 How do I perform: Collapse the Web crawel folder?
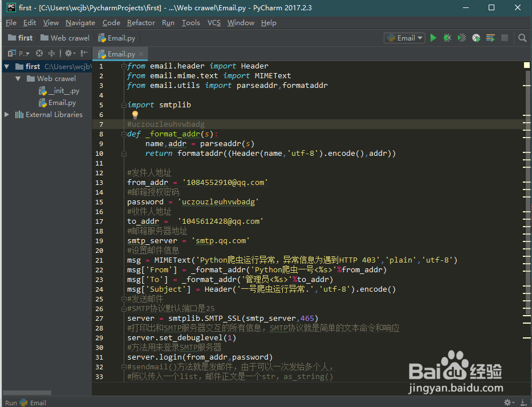tap(18, 78)
